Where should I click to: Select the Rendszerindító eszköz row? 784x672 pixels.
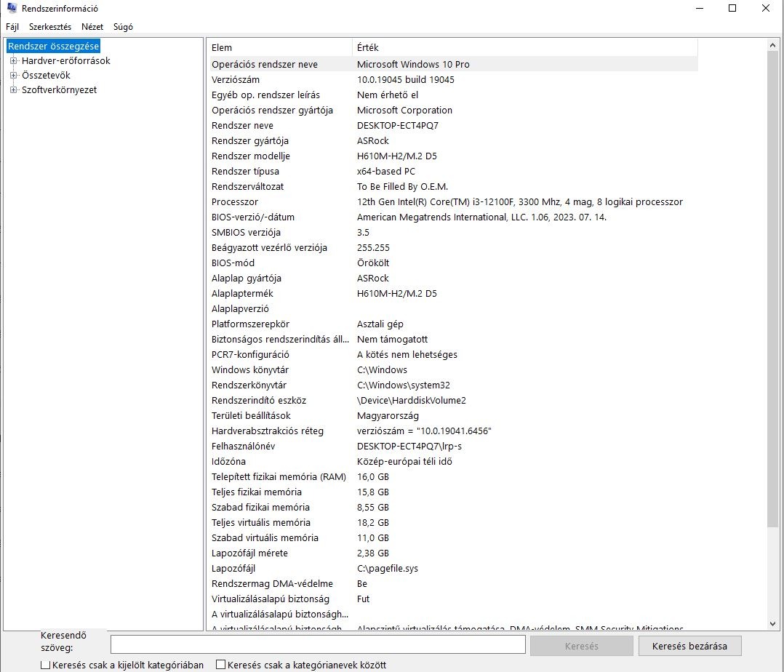click(452, 401)
